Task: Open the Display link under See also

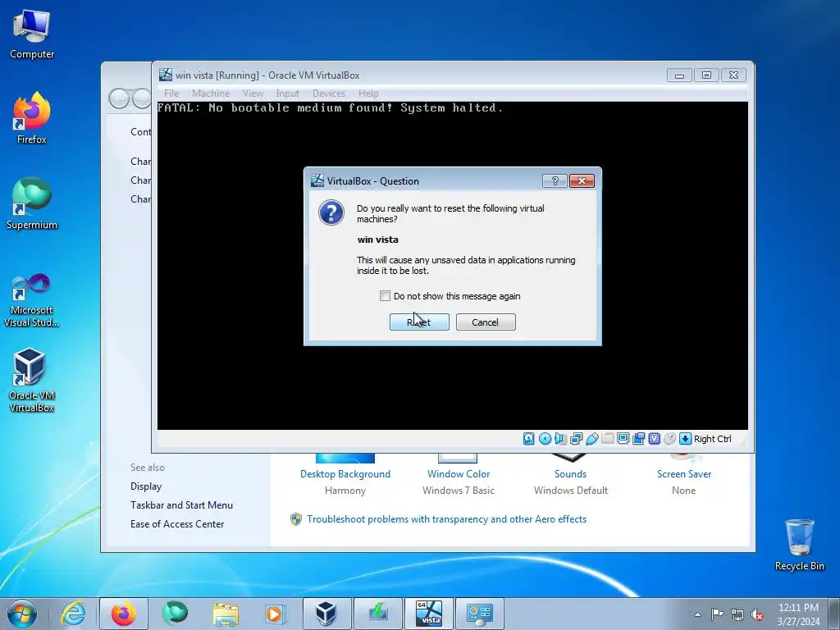Action: [146, 486]
